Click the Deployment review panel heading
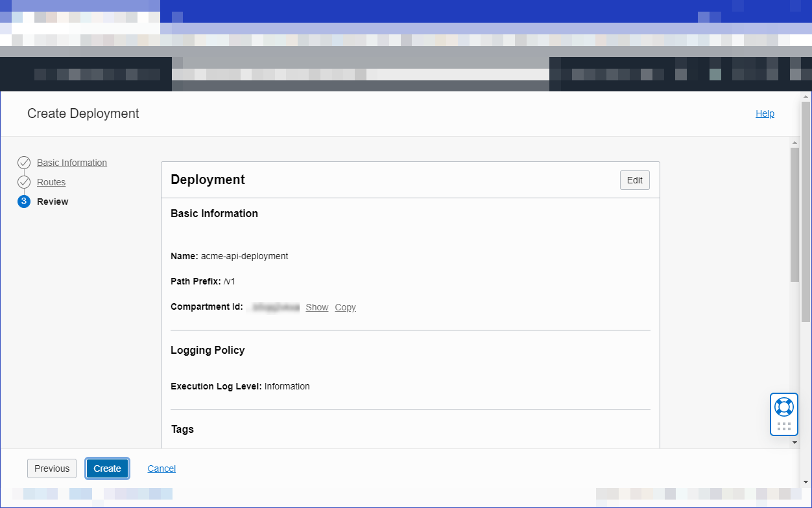 click(x=208, y=179)
